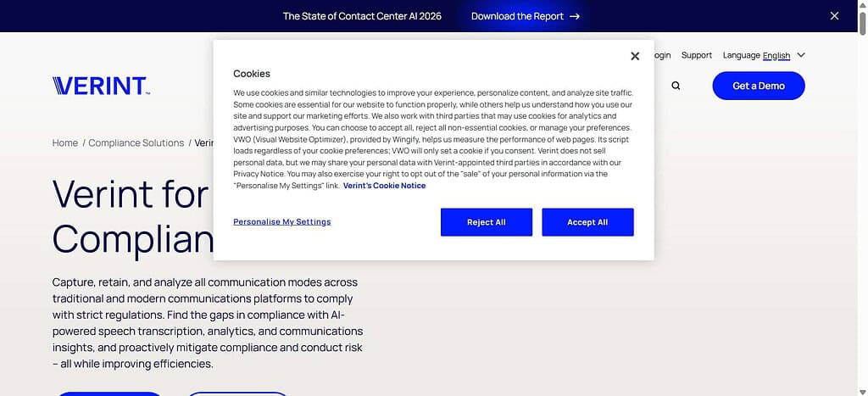
Task: Click the Get a Demo button
Action: pyautogui.click(x=759, y=86)
